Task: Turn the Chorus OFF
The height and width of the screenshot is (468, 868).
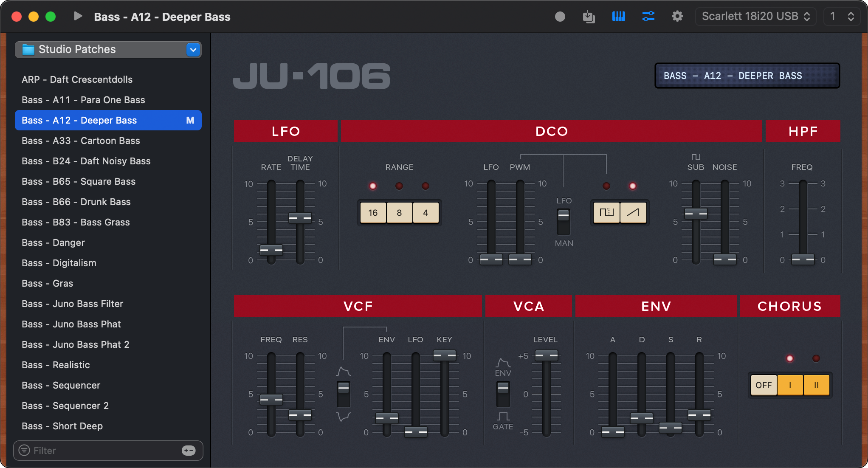Action: click(x=763, y=385)
